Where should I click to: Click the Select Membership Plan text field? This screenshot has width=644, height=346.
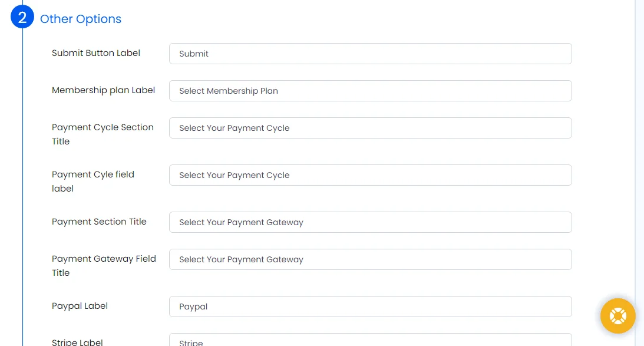tap(370, 91)
